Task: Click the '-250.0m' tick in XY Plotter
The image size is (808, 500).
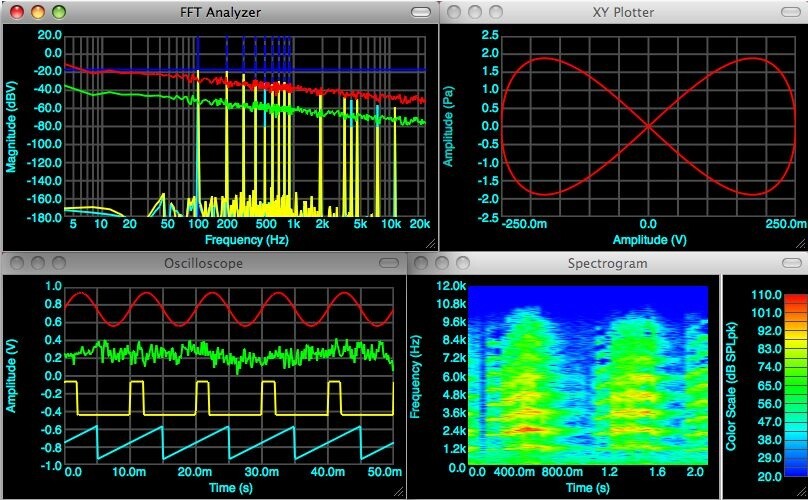Action: [x=524, y=224]
